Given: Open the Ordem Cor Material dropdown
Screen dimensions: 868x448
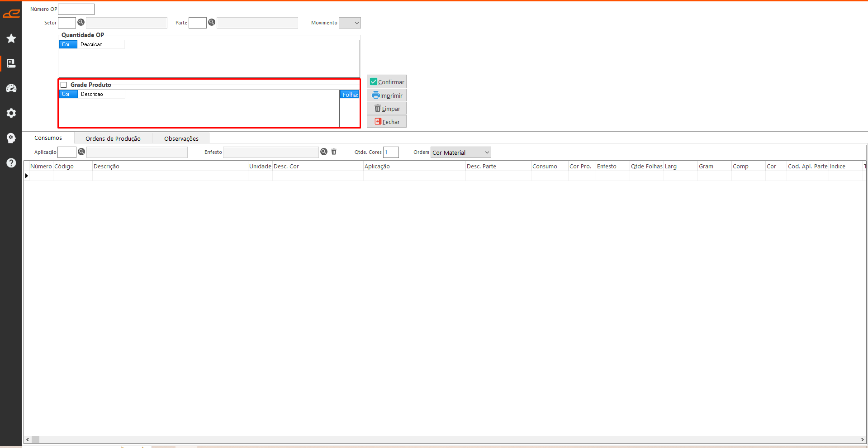Looking at the screenshot, I should coord(460,153).
